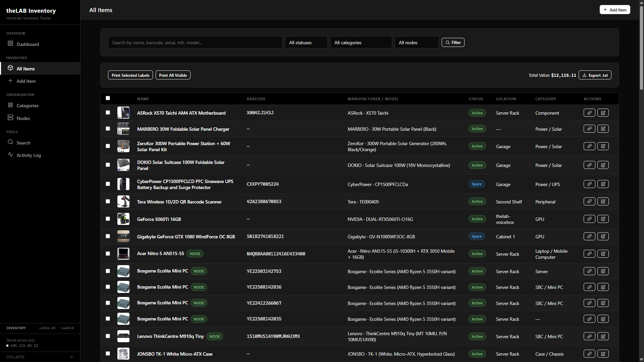Edit the MARBERO 30W Foldable Solar Panel item
The width and height of the screenshot is (644, 362).
pos(603,129)
